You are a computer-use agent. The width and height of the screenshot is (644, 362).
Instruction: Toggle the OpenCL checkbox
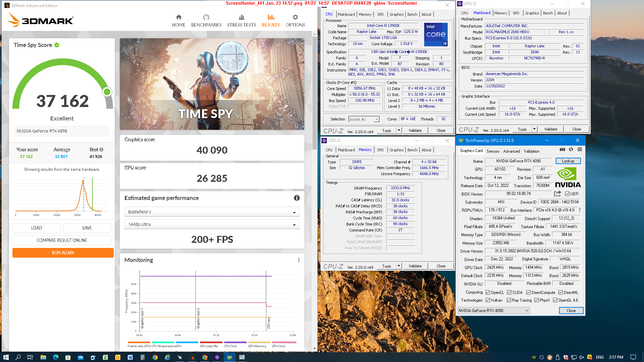click(488, 293)
